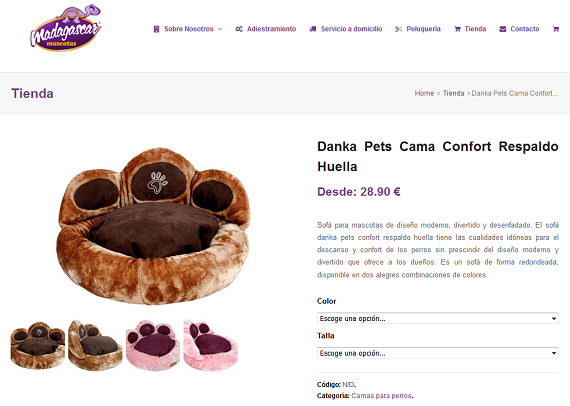
Task: Click the gears icon beside Adiestramiento
Action: [239, 29]
